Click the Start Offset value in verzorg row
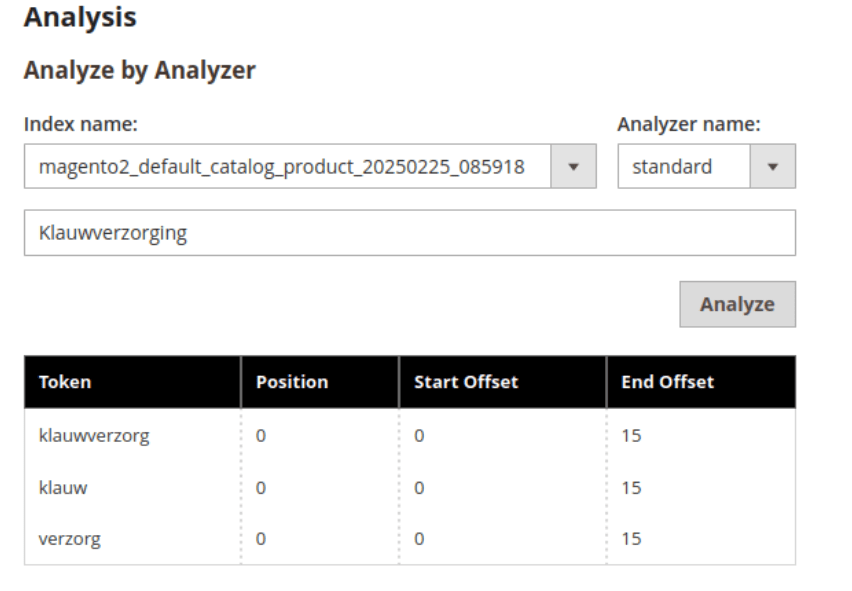Screen dimensions: 852x591 click(419, 540)
